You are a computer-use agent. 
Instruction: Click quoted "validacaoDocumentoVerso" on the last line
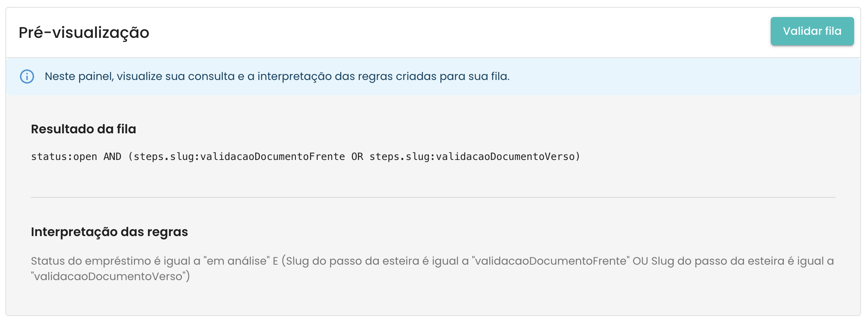[x=108, y=277]
